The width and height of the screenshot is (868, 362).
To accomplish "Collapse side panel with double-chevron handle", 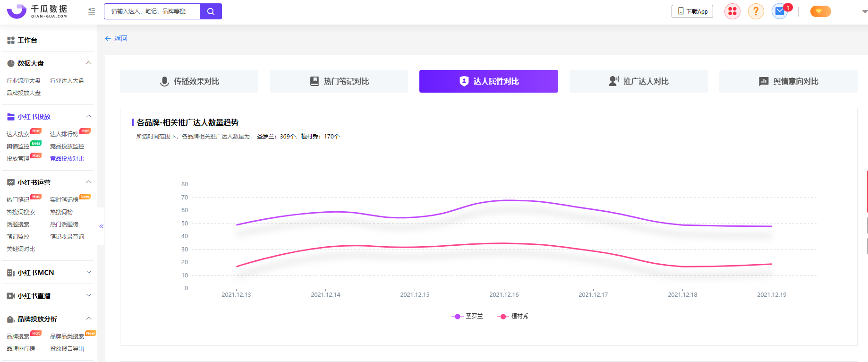I will tap(101, 226).
